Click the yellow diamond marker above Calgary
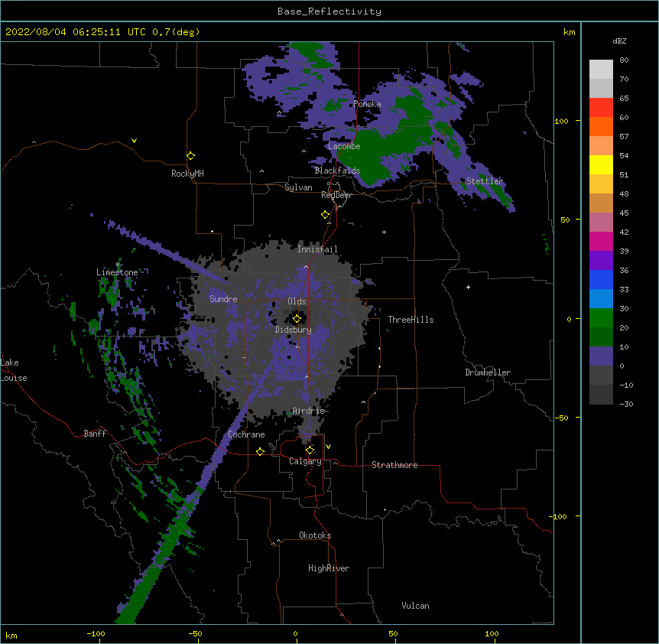This screenshot has height=644, width=659. tap(310, 450)
